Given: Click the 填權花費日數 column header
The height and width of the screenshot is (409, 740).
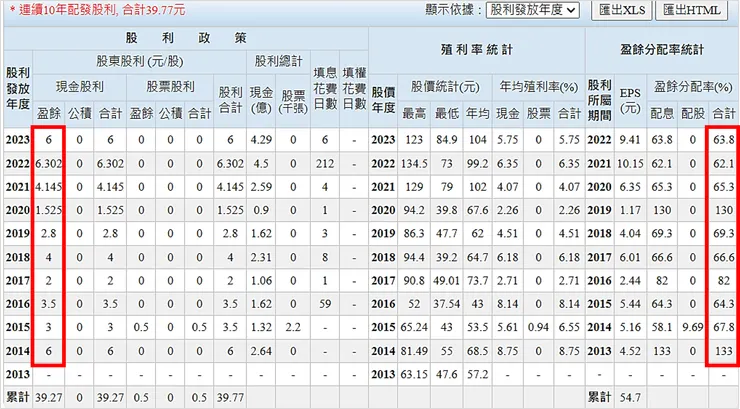Looking at the screenshot, I should coord(353,88).
